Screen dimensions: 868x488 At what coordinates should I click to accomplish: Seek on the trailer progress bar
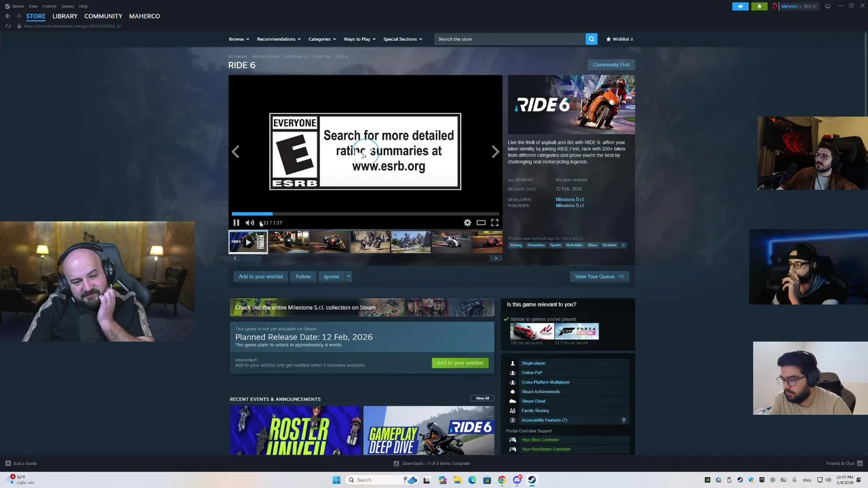[x=365, y=214]
